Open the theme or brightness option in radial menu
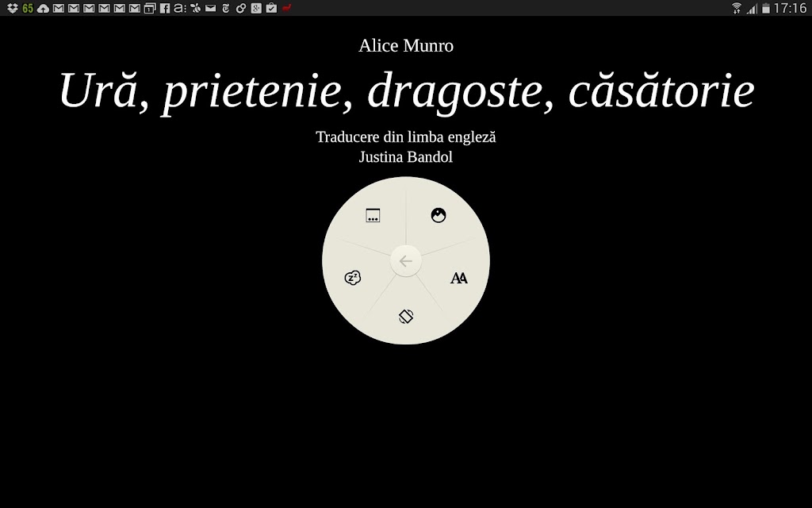This screenshot has height=508, width=812. [439, 215]
